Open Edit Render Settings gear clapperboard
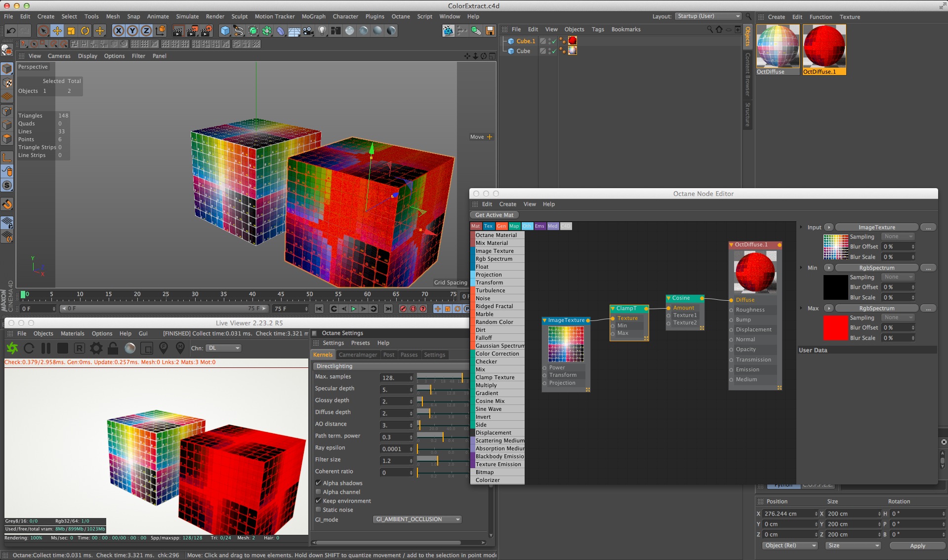 point(206,31)
